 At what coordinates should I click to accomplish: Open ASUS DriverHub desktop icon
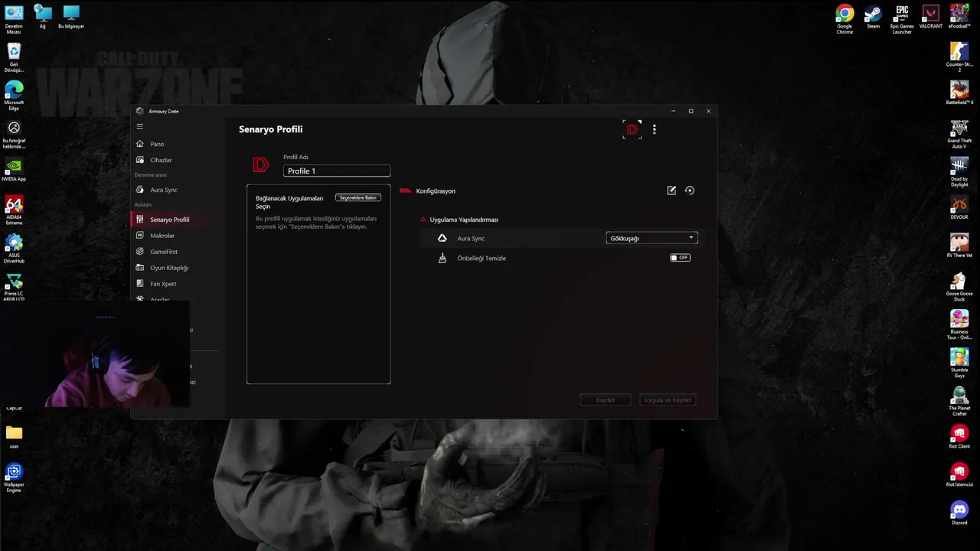(x=14, y=249)
